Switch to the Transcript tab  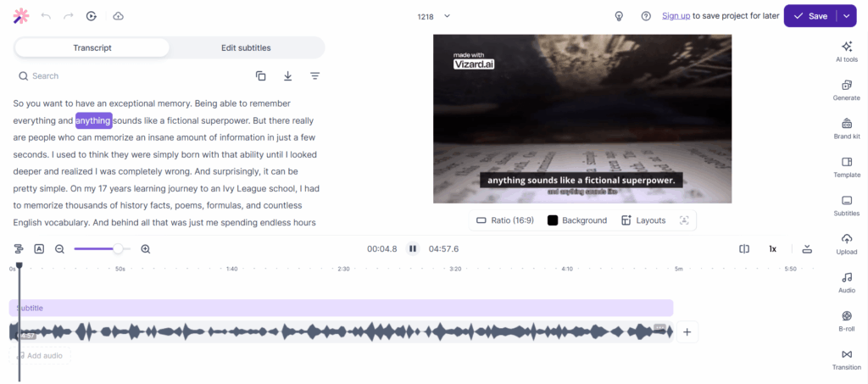92,47
